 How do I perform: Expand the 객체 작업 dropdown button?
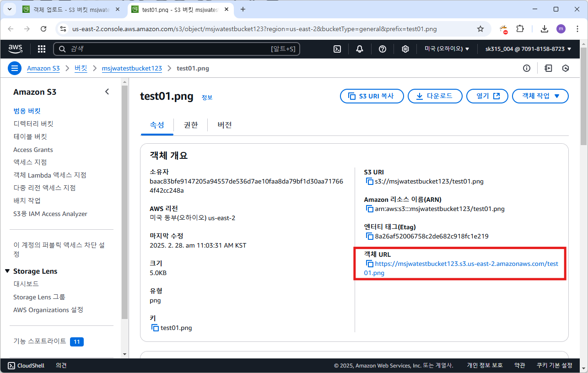(x=540, y=96)
